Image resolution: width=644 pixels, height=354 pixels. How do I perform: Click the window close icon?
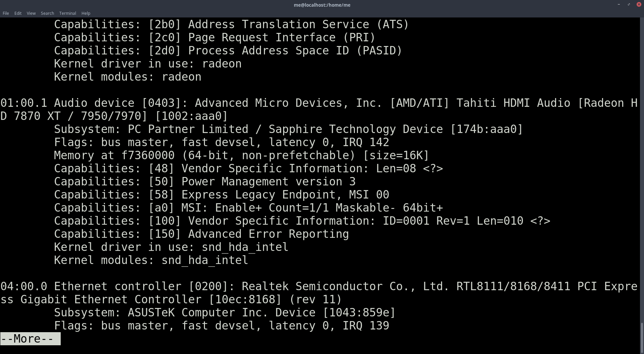[639, 4]
